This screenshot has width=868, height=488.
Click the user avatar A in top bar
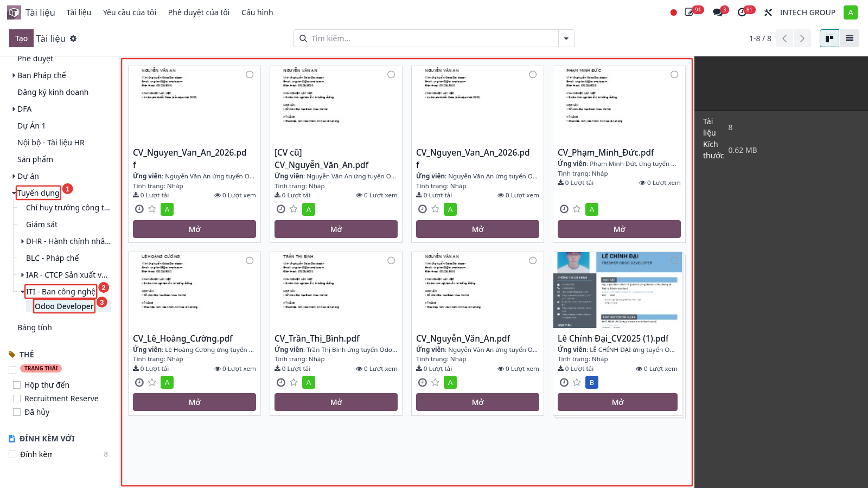851,12
